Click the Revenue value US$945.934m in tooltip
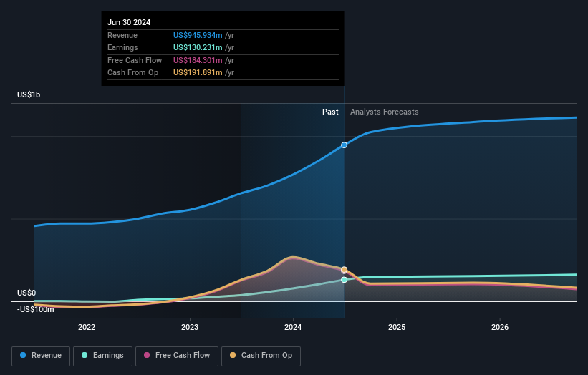 pos(198,35)
